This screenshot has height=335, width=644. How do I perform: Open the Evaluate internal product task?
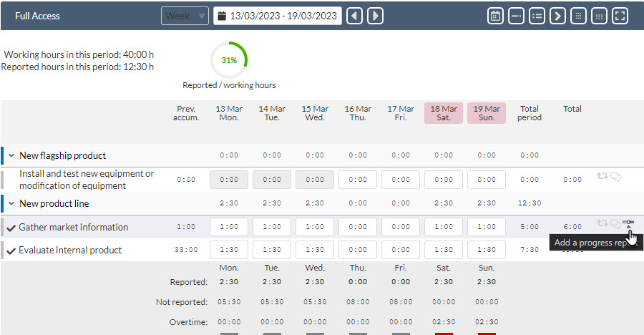[x=70, y=251]
